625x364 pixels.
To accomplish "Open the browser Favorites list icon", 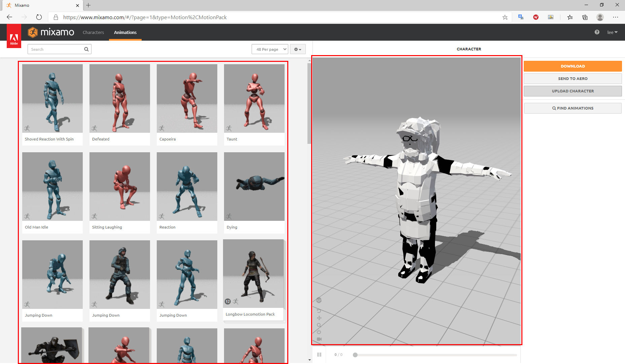I will tap(570, 17).
